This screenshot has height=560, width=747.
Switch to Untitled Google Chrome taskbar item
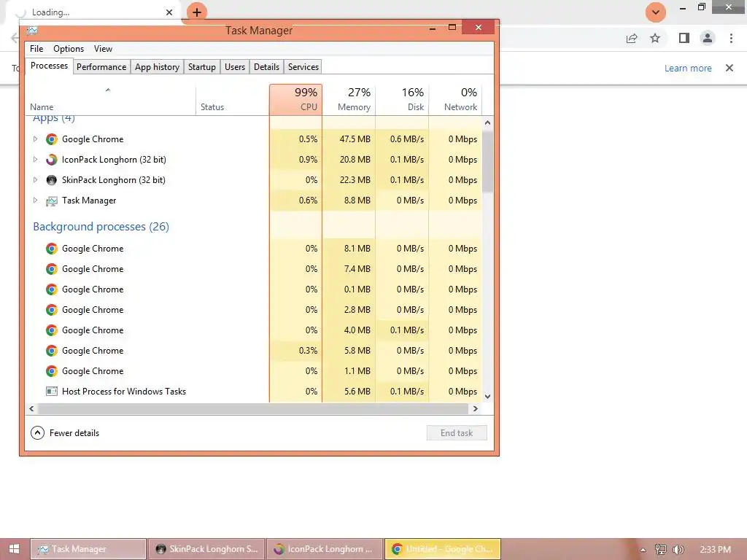tap(443, 549)
